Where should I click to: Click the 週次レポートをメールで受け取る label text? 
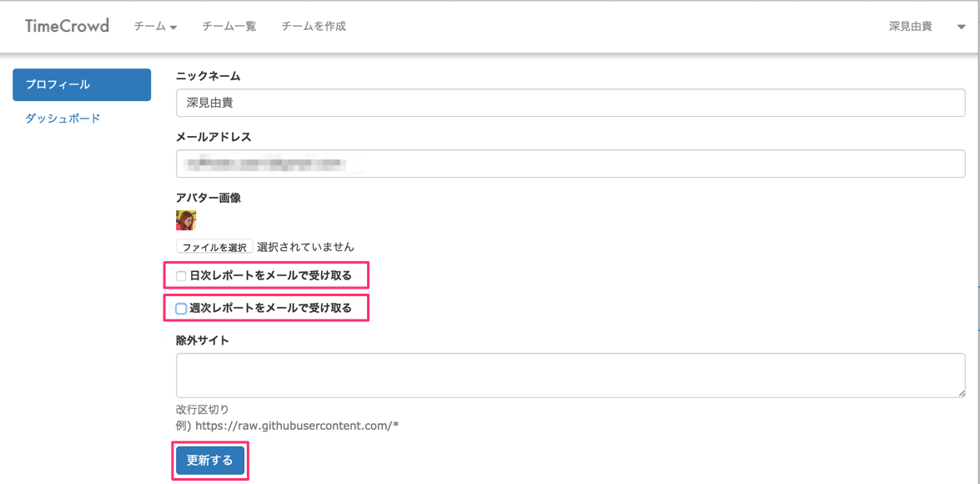point(270,308)
